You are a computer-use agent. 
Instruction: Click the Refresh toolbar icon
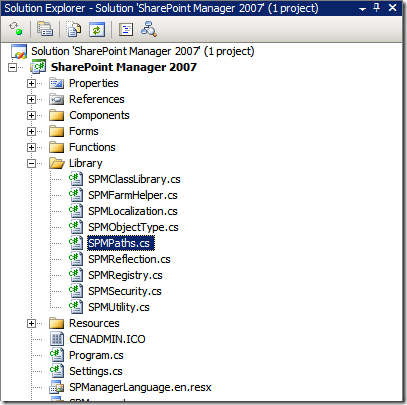click(97, 29)
